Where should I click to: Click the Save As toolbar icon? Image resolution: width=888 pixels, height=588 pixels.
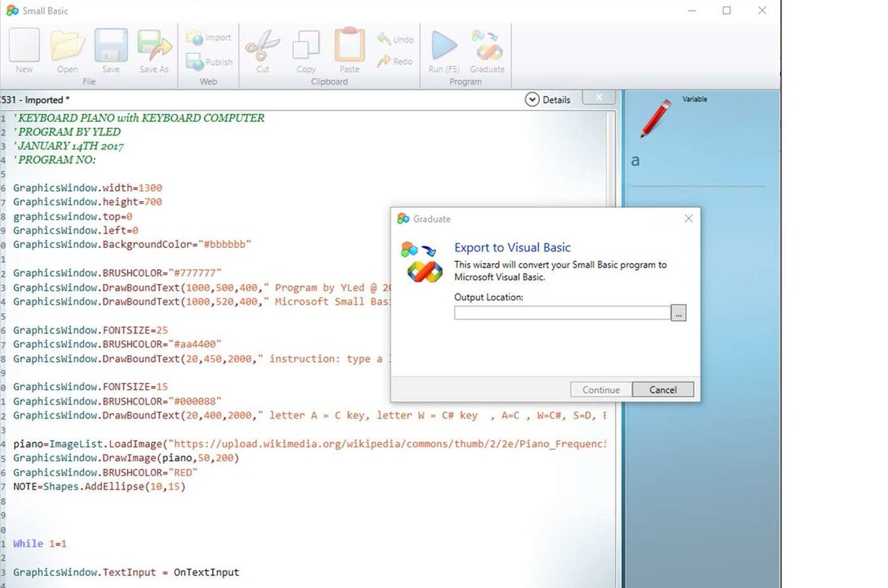[154, 46]
